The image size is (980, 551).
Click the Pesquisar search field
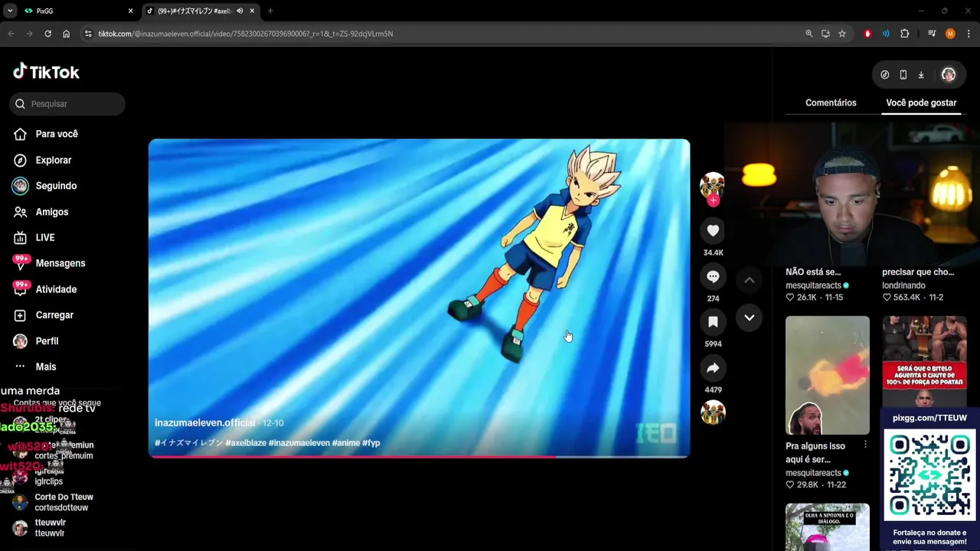67,104
